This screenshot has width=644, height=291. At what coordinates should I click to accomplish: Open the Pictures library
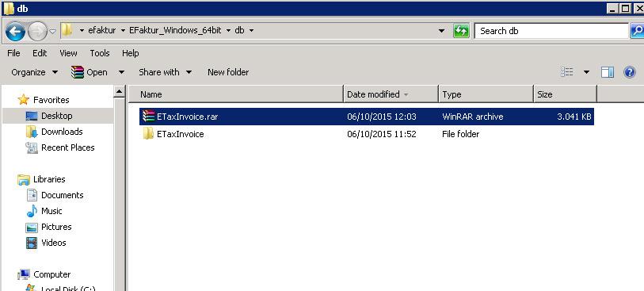[56, 227]
